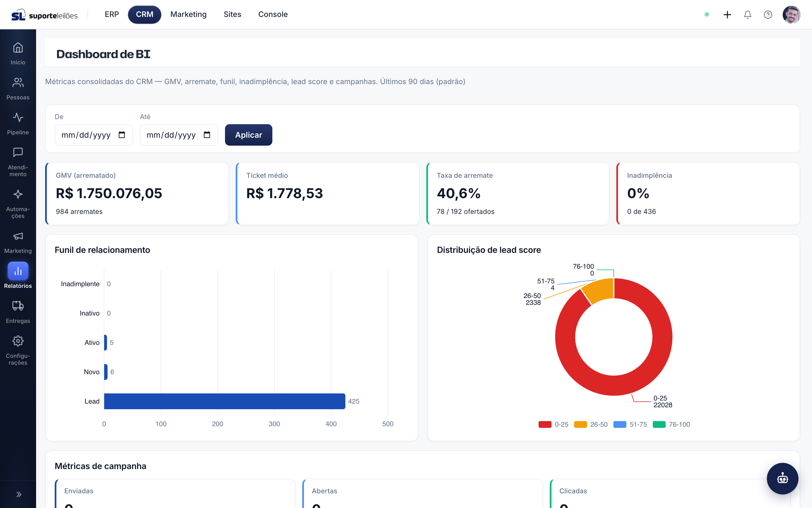Viewport: 812px width, 508px height.
Task: Click the '984 arremates' text
Action: [x=79, y=212]
